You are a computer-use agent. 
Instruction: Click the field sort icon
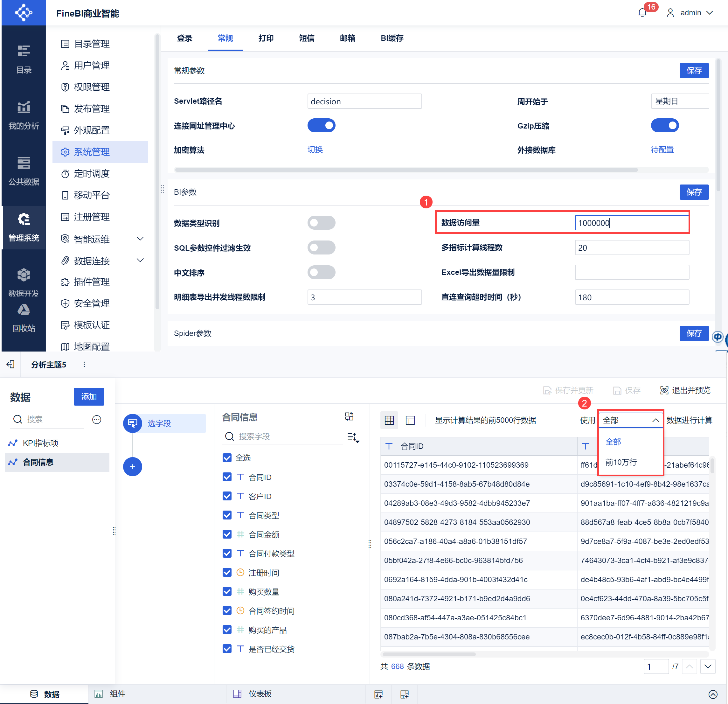[353, 437]
